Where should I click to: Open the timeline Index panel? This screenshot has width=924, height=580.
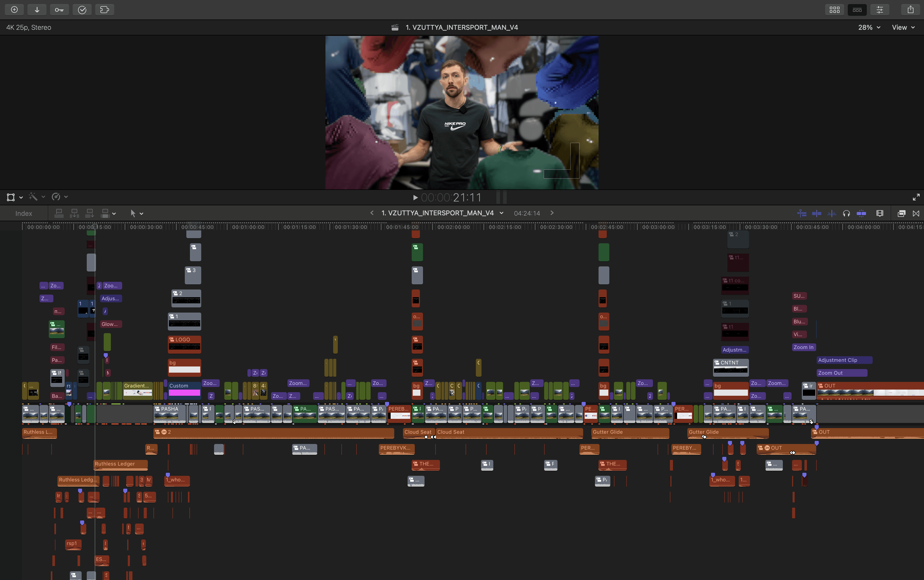click(23, 213)
